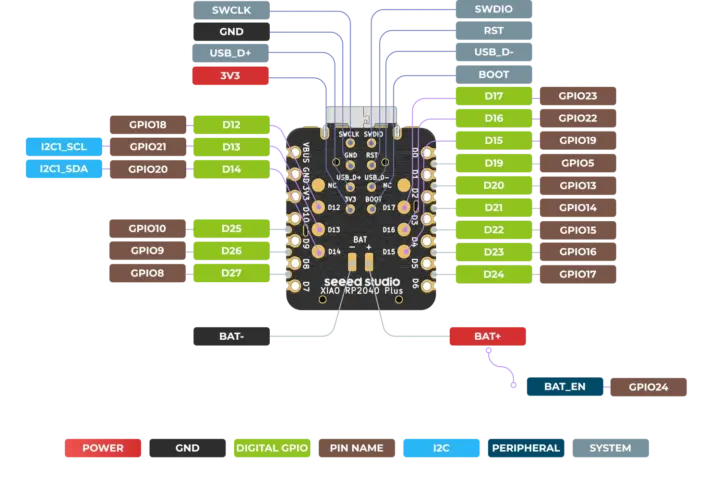
Task: Select the dark blue PERIPHERAL legend entry
Action: [526, 448]
